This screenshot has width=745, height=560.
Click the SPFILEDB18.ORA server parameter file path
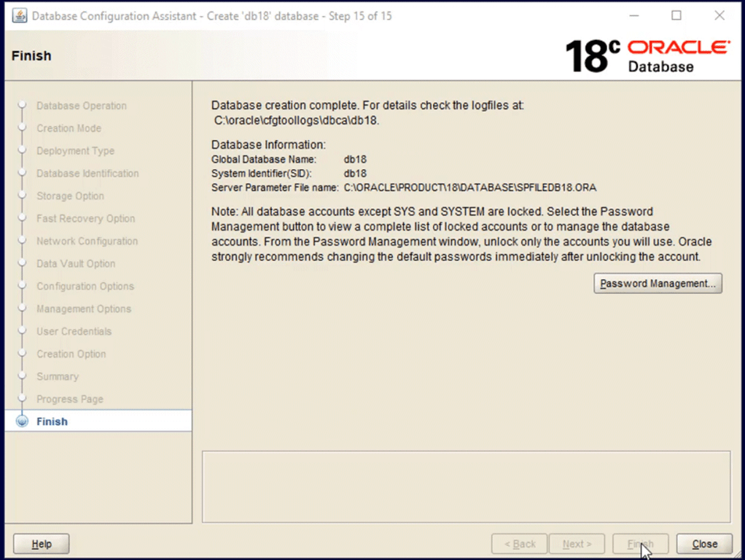[470, 187]
